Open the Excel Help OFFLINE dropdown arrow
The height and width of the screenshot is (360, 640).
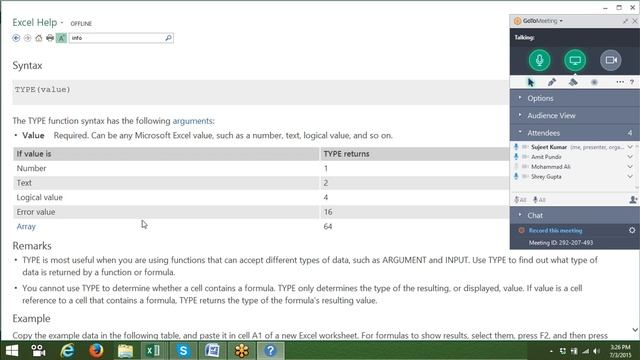(62, 23)
